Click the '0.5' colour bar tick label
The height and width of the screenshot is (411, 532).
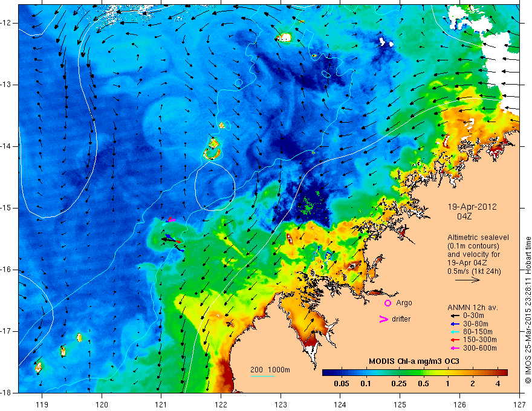(x=423, y=384)
